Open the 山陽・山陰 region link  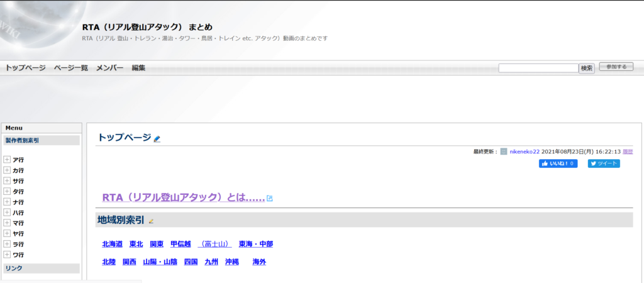[160, 262]
